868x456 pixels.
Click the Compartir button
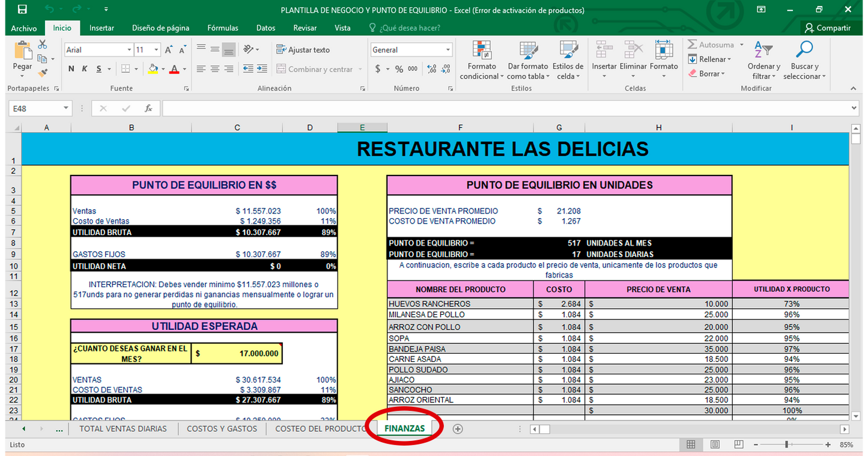(829, 28)
